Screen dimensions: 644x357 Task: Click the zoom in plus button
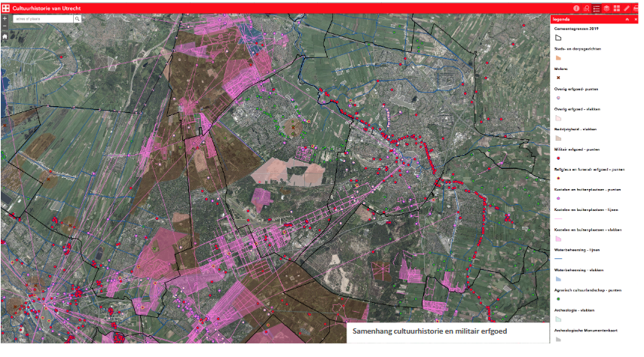(5, 17)
